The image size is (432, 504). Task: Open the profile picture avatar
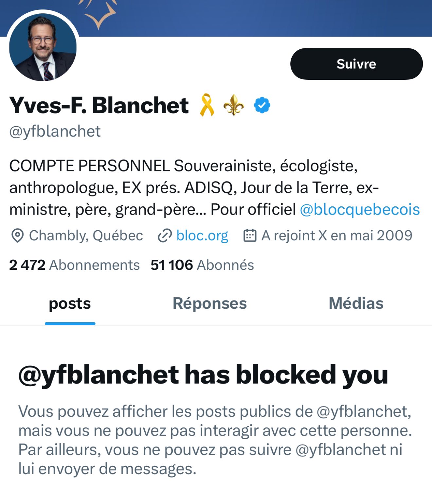point(43,48)
